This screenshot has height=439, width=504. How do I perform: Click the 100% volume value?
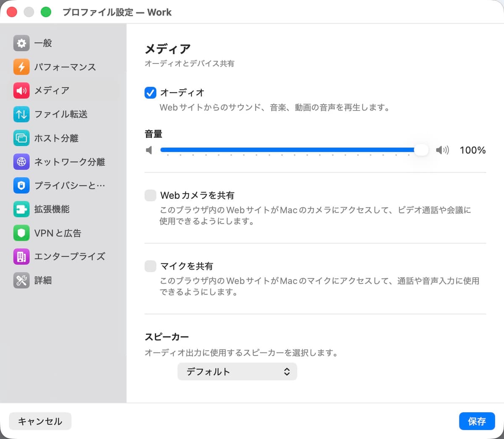click(x=472, y=150)
